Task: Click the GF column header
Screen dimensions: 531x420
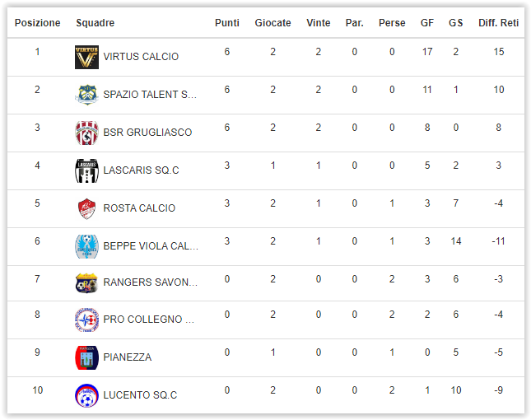Action: [x=427, y=23]
